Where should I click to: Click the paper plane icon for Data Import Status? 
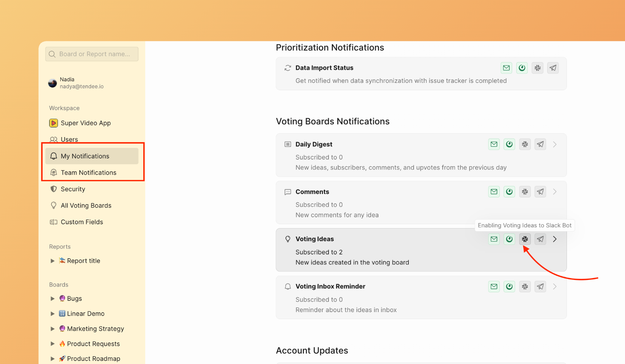click(553, 68)
